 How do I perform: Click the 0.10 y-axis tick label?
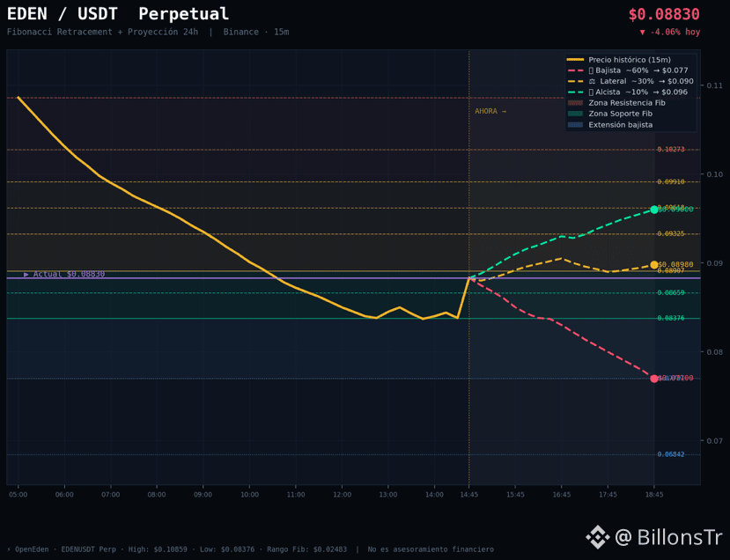(x=715, y=174)
